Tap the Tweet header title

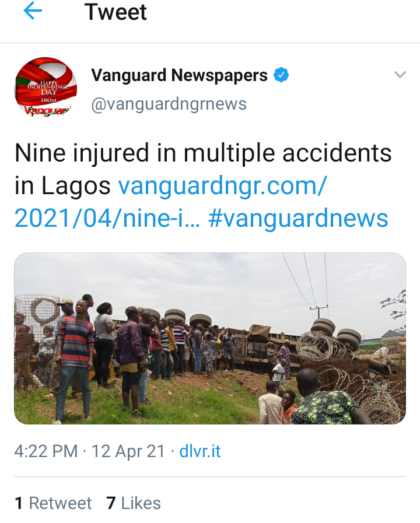pos(116,12)
